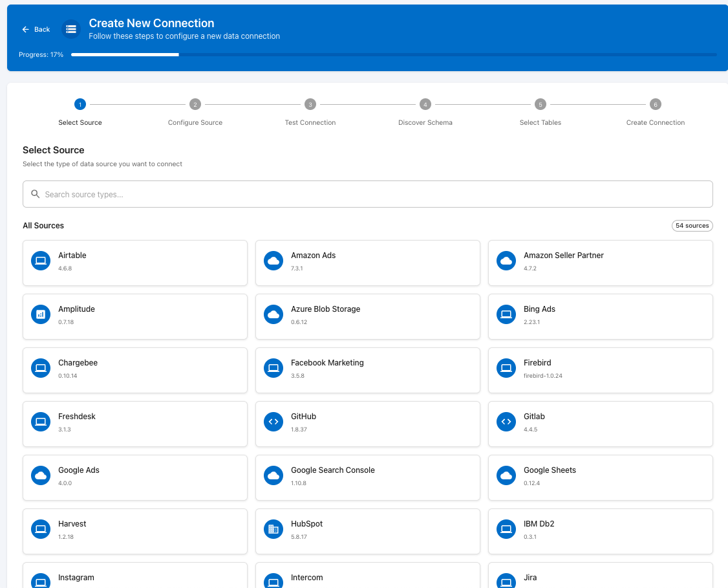Click the firebird-1.0.24 version text
The width and height of the screenshot is (728, 588).
point(542,376)
